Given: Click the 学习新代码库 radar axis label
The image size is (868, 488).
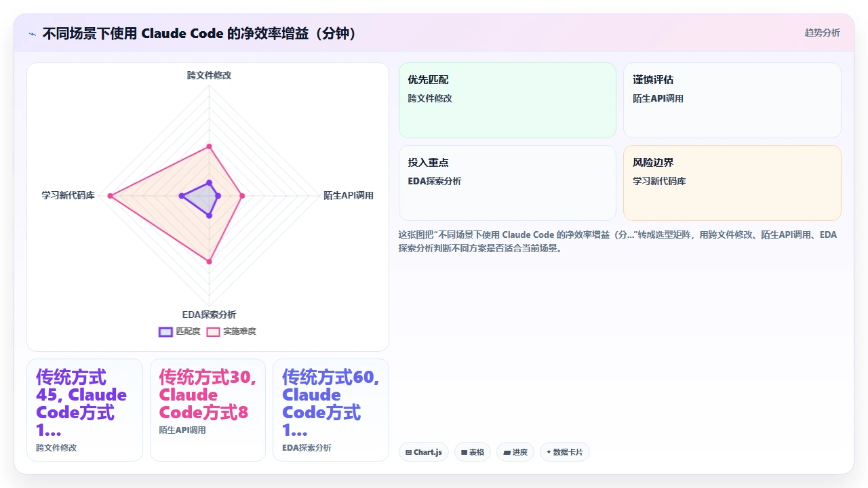Looking at the screenshot, I should click(68, 195).
